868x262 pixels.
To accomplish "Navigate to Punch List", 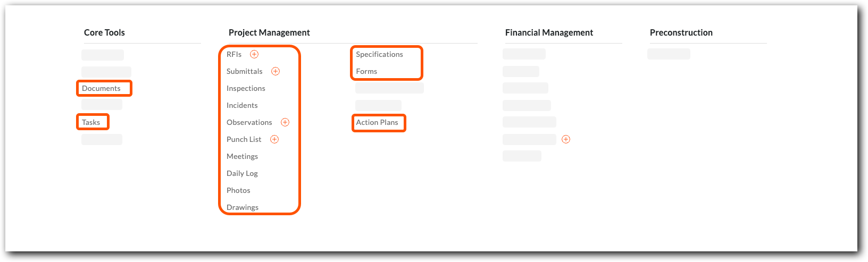I will pyautogui.click(x=244, y=139).
